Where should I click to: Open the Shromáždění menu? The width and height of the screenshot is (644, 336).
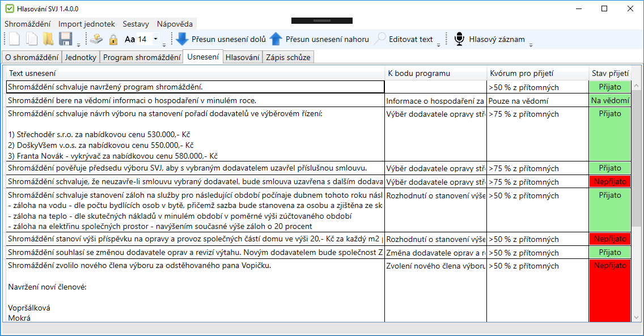coord(28,24)
